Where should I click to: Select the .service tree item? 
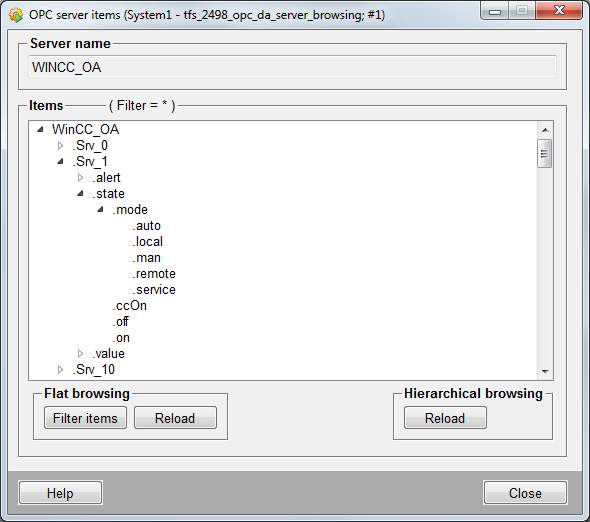154,290
